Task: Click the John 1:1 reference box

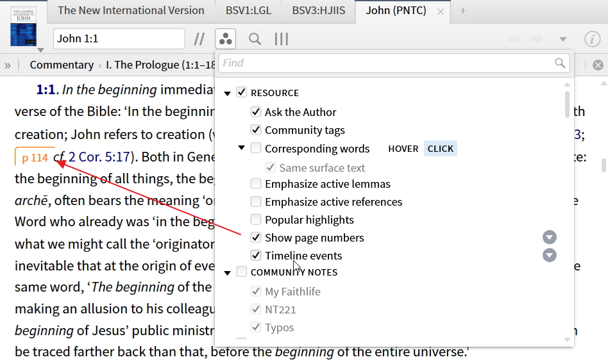Action: coord(119,38)
